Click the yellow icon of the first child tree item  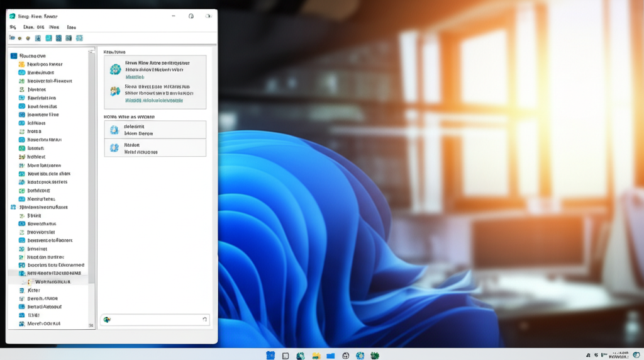click(22, 64)
